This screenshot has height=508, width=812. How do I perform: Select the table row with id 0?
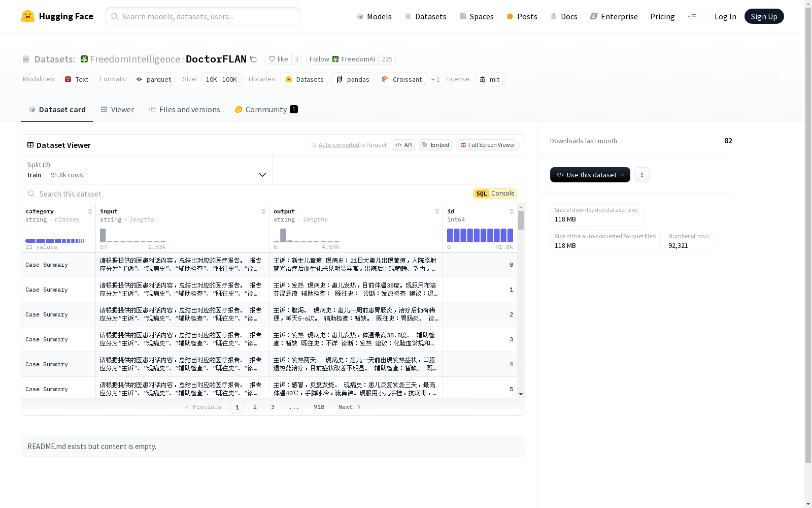(x=269, y=265)
